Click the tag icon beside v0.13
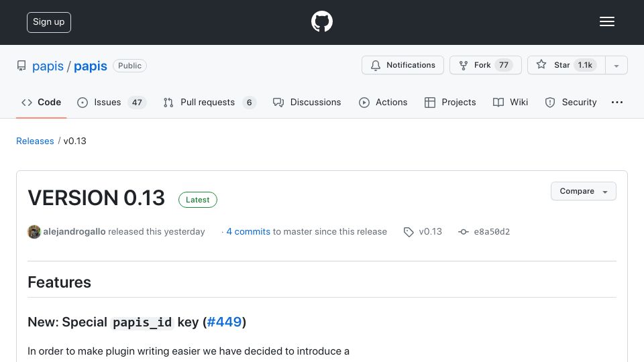The height and width of the screenshot is (362, 644). 409,232
